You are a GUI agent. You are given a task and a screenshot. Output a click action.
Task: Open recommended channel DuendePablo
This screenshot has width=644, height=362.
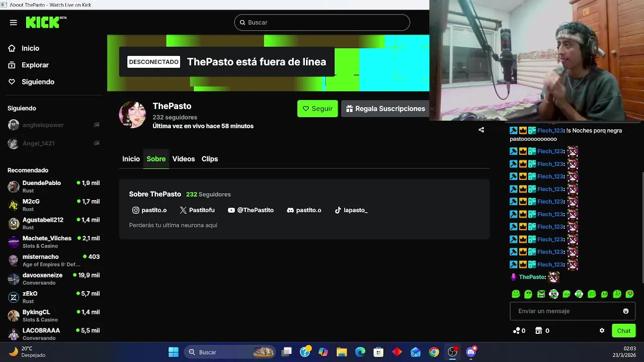(x=53, y=187)
